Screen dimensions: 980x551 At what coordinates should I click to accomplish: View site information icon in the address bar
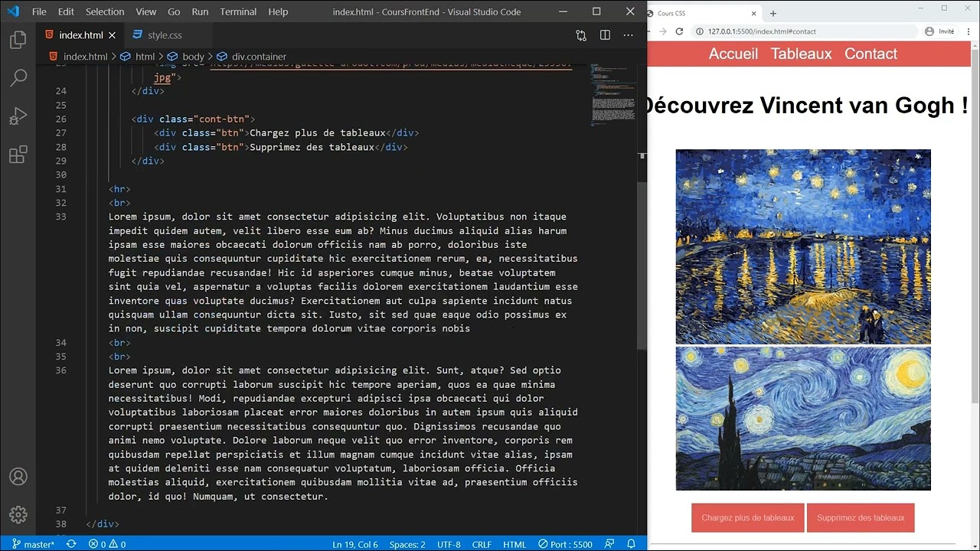[x=700, y=31]
